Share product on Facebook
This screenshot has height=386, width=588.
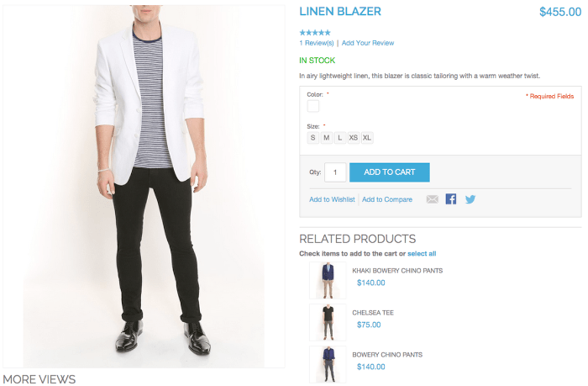click(451, 199)
